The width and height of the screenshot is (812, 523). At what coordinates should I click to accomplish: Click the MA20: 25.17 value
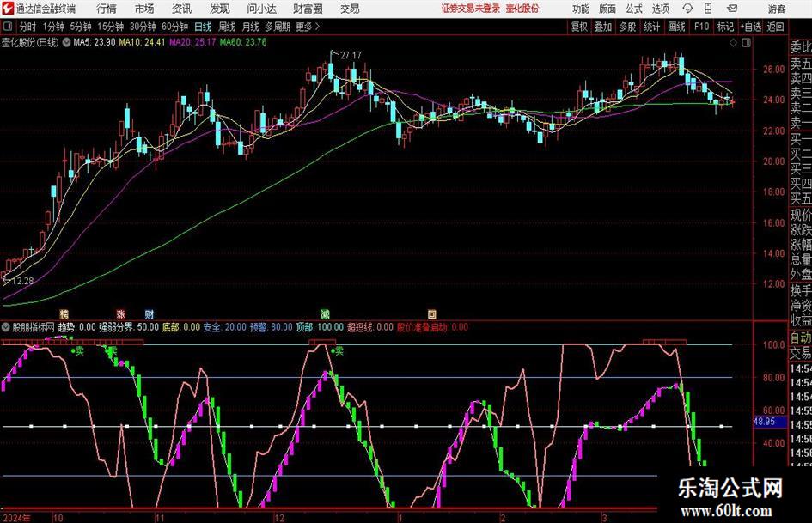point(192,42)
